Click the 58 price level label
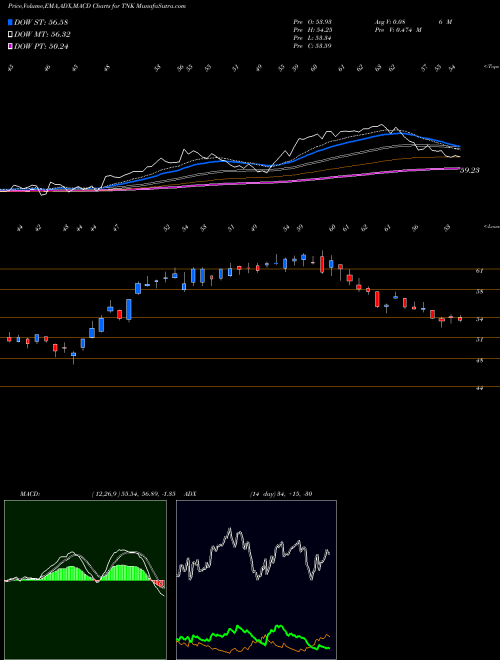This screenshot has height=660, width=500. click(479, 291)
